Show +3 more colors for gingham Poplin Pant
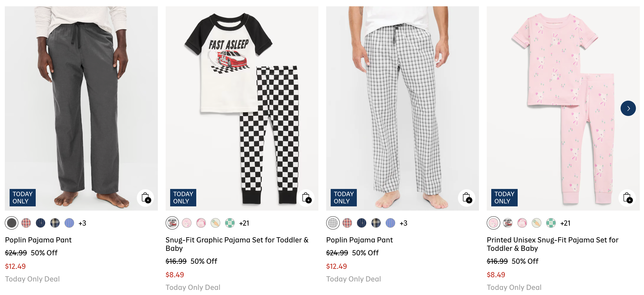Screen dimensions: 644x295 [403, 223]
